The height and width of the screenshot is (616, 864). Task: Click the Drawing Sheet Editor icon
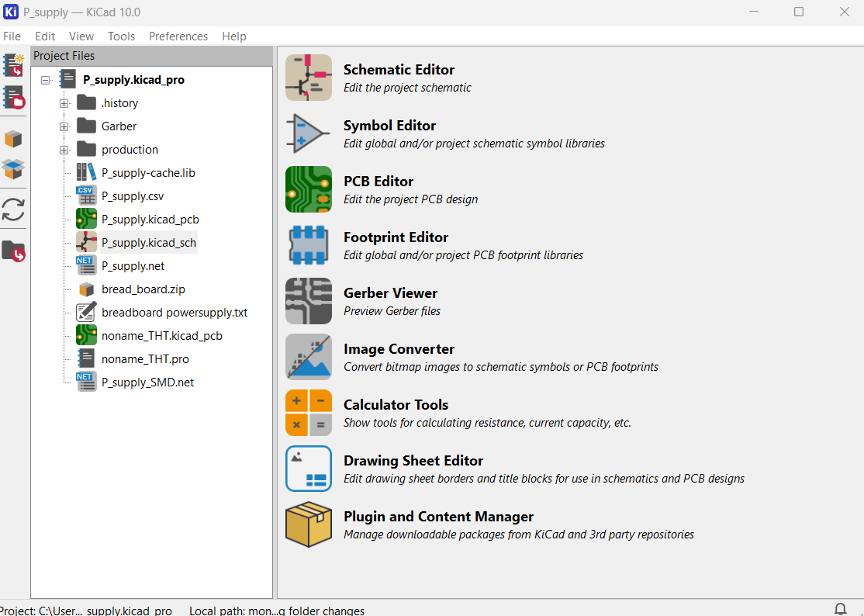click(x=309, y=469)
